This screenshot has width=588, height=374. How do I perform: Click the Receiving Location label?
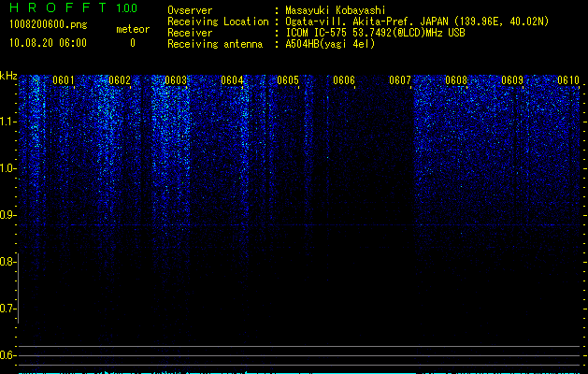point(218,22)
